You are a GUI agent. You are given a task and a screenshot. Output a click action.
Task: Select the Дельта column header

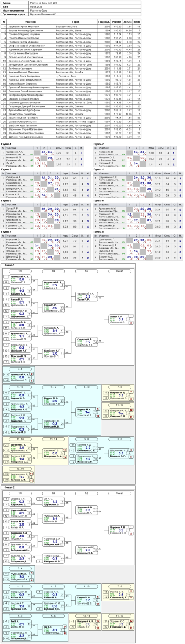click(x=127, y=21)
